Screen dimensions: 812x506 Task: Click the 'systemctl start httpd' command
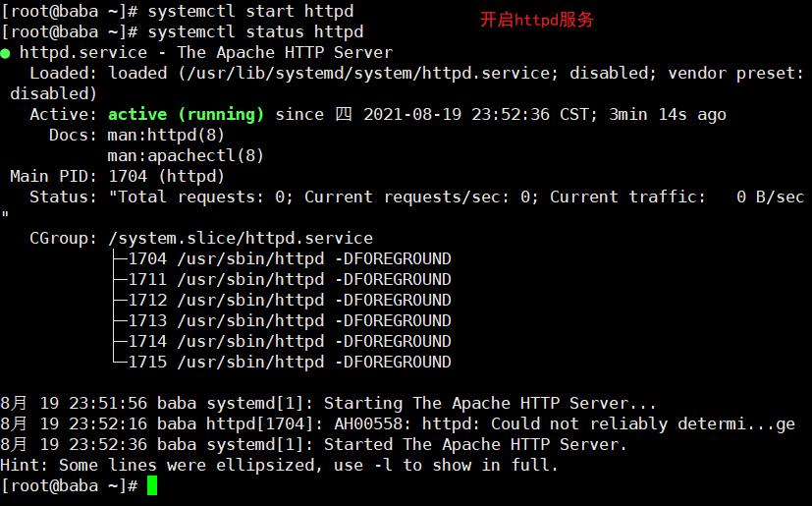click(250, 11)
